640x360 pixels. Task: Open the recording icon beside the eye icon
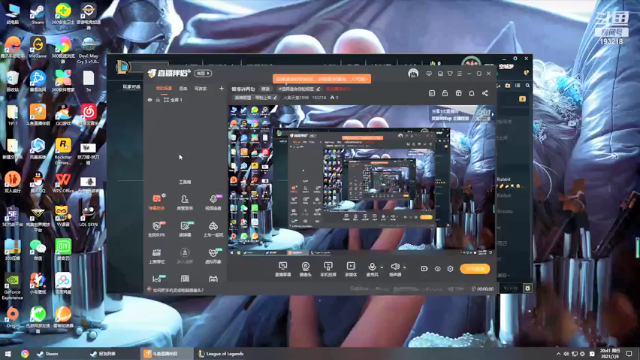pyautogui.click(x=424, y=269)
